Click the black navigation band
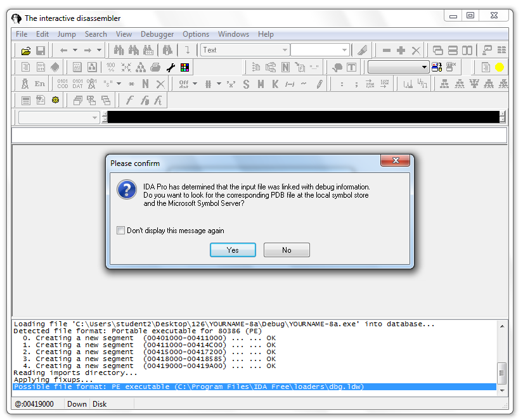The width and height of the screenshot is (523, 420). click(x=303, y=117)
